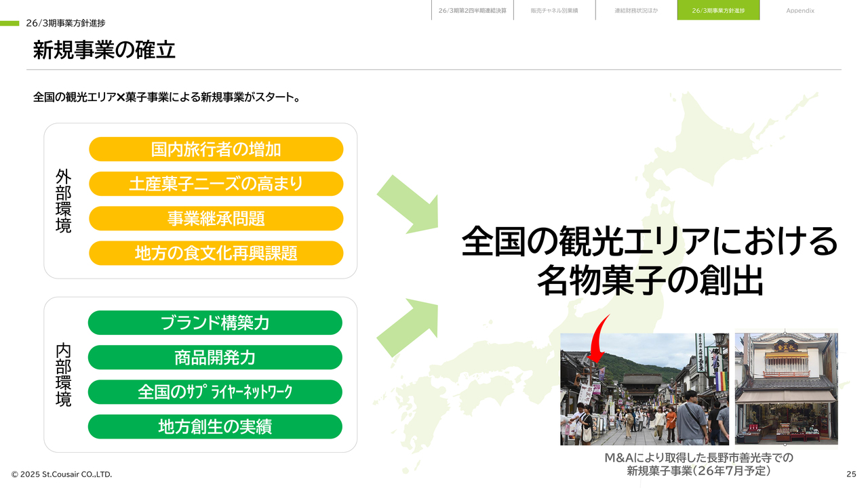The width and height of the screenshot is (868, 488).
Task: Click the 土産菓子ニーズの高まり label
Action: tap(216, 184)
